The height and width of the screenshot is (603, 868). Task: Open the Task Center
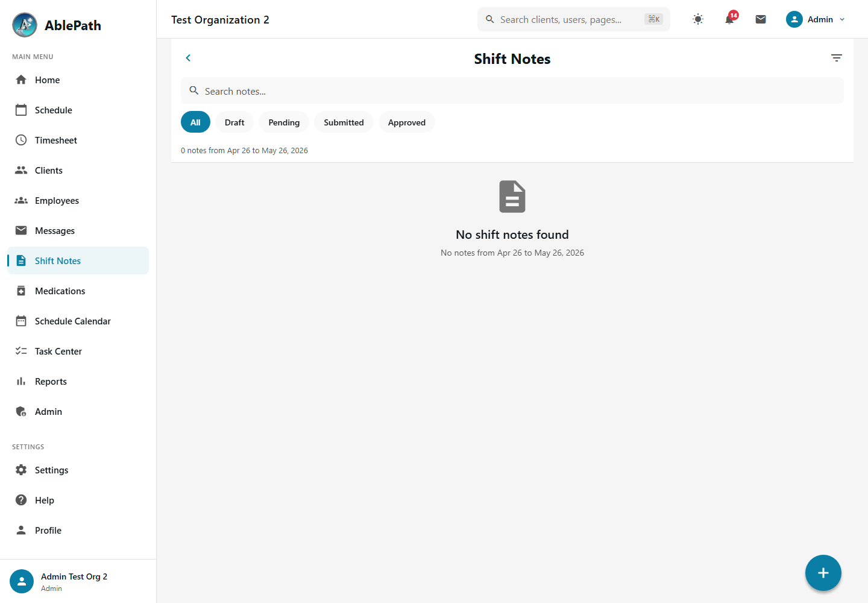[78, 351]
